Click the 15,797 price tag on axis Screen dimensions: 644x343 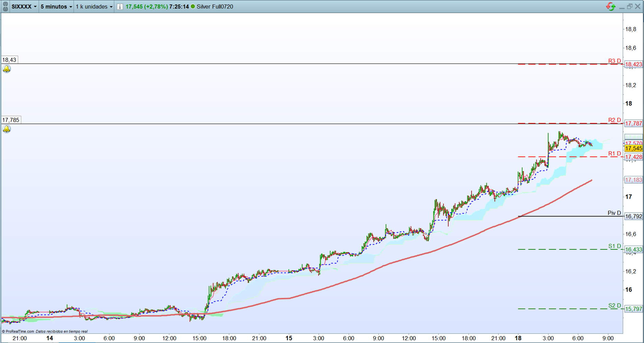point(633,309)
